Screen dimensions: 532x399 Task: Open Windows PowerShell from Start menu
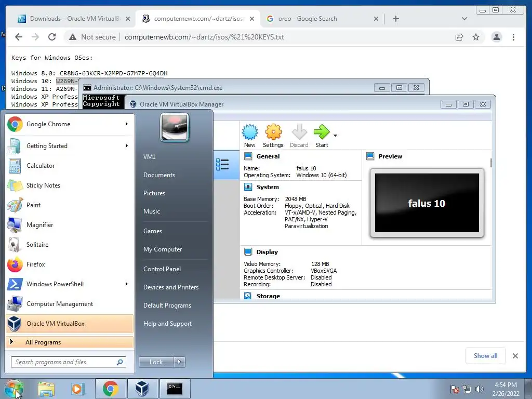(x=70, y=284)
